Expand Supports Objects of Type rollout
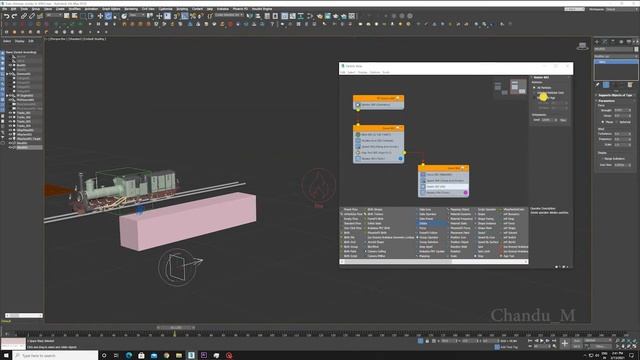Screen dimensions: 640x360 (x=617, y=95)
